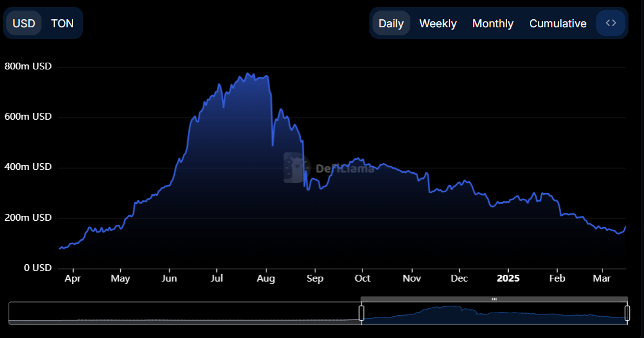
Task: Click the 0 USD axis label
Action: [38, 268]
